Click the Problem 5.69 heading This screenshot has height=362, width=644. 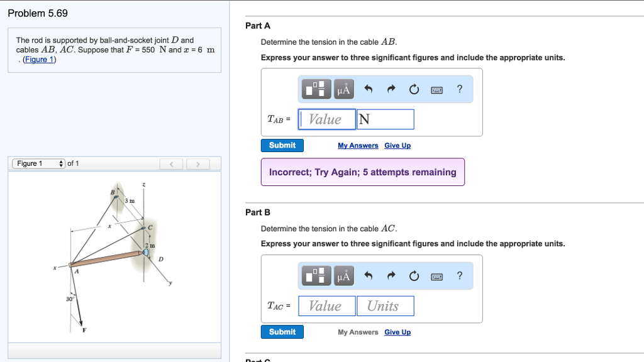click(38, 13)
